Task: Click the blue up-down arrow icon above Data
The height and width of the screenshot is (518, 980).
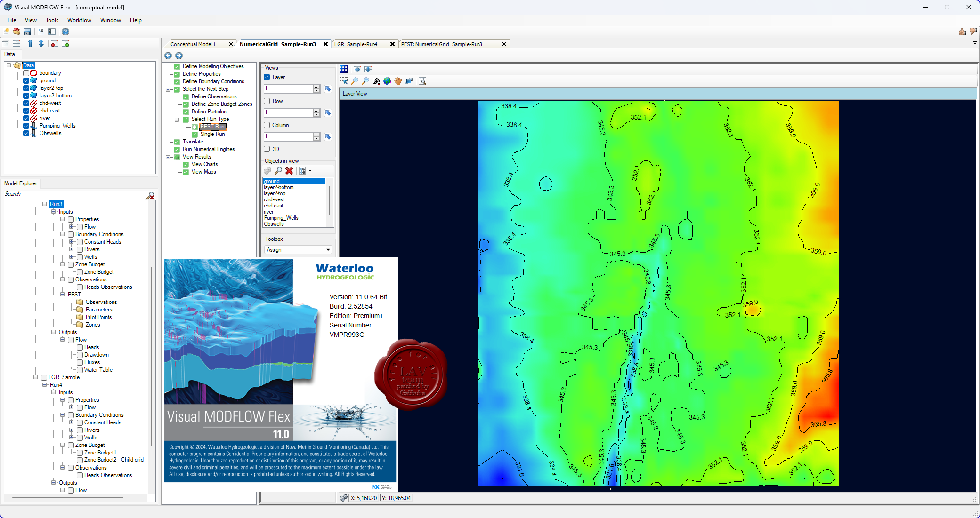Action: point(41,43)
